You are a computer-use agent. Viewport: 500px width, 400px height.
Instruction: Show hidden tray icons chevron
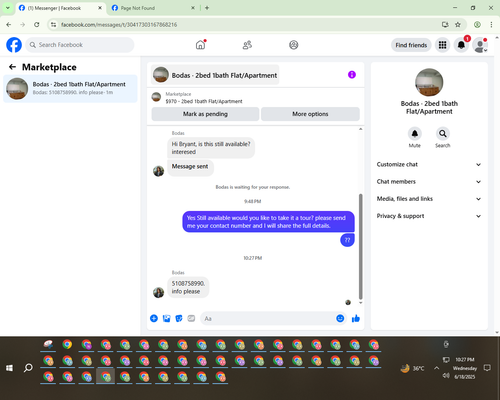coord(436,368)
